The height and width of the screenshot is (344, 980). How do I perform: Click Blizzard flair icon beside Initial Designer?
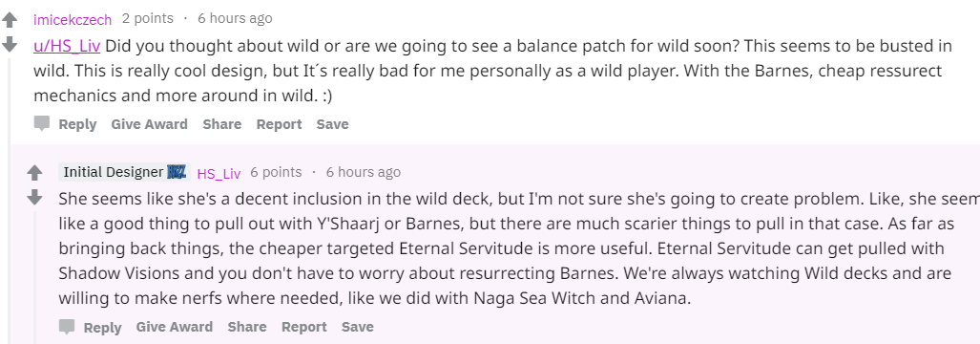(x=177, y=172)
